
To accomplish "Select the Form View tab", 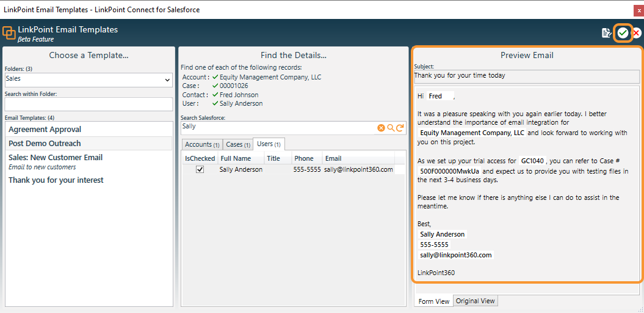I will point(434,301).
